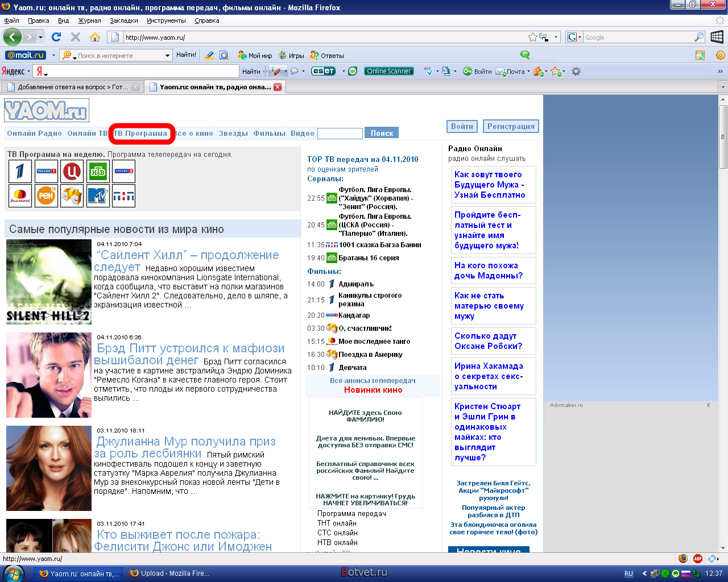728x582 pixels.
Task: Close the Yaom.ru tab
Action: [278, 87]
